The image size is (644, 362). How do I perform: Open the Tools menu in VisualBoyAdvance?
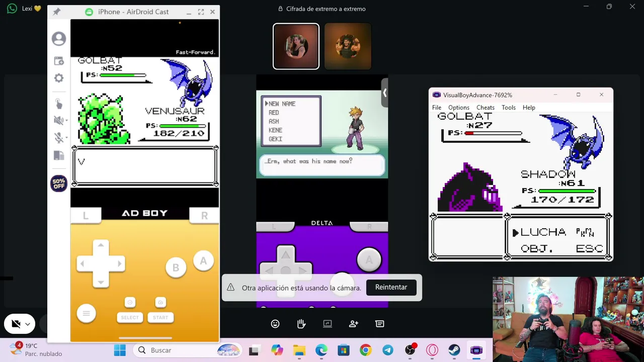(x=509, y=108)
